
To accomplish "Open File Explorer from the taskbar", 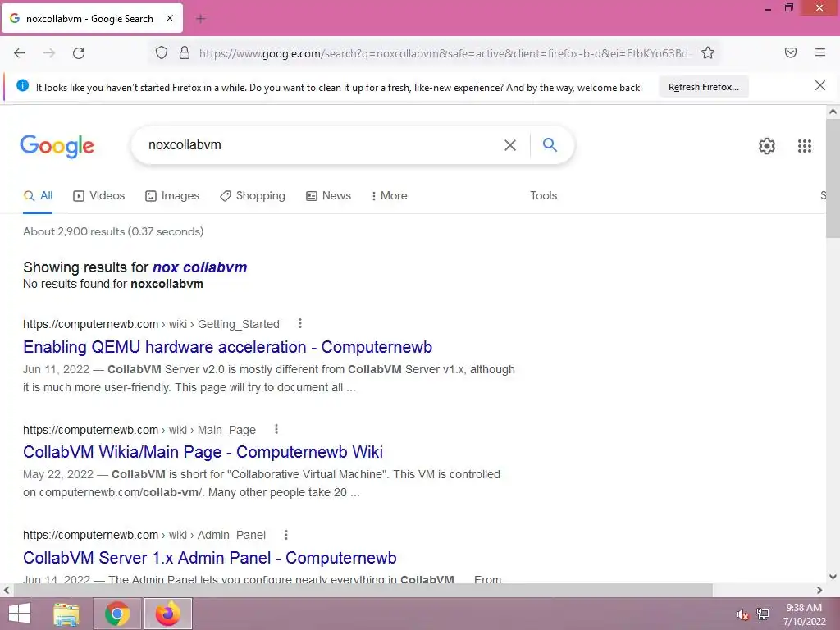I will pos(66,614).
